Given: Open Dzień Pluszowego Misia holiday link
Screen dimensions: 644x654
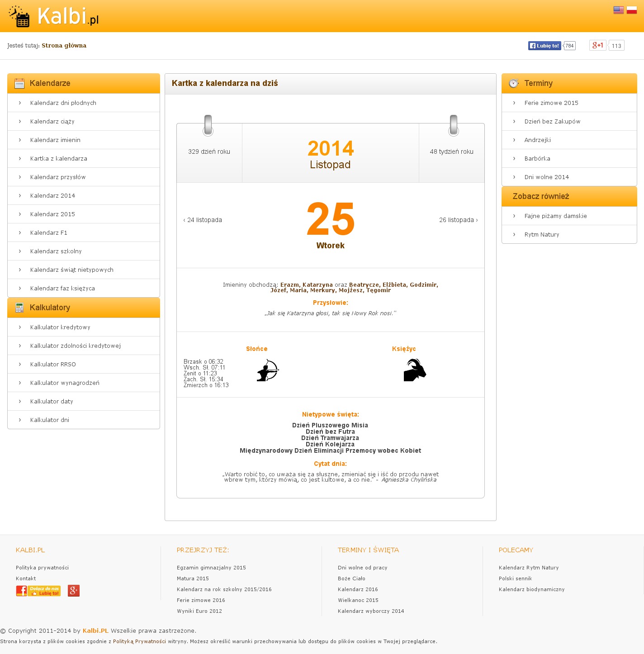Looking at the screenshot, I should 330,425.
